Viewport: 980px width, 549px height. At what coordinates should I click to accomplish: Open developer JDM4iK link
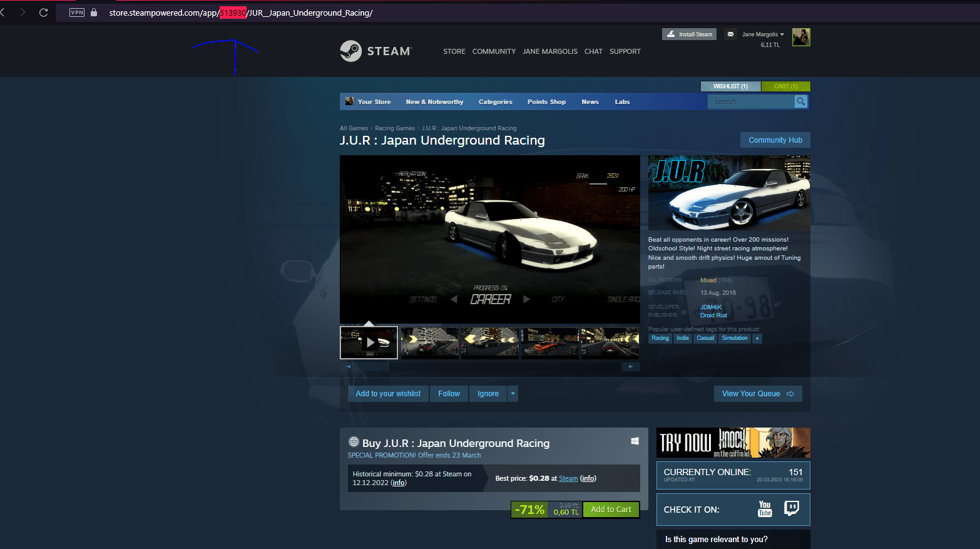pyautogui.click(x=711, y=307)
